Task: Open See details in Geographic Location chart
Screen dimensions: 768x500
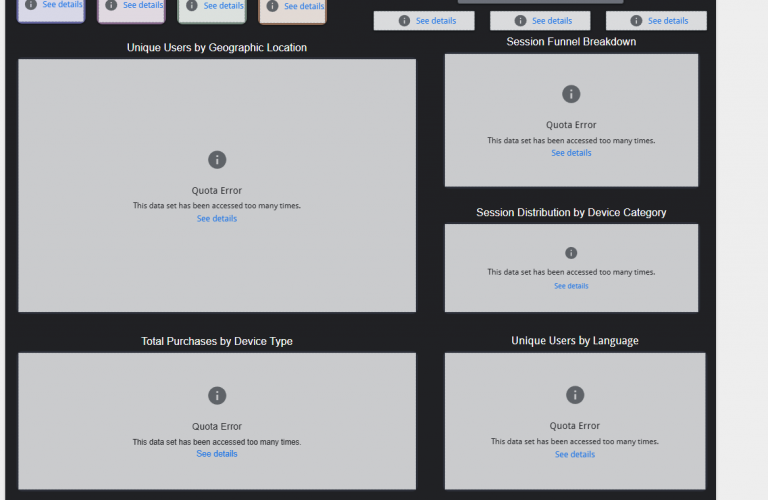Action: [x=217, y=218]
